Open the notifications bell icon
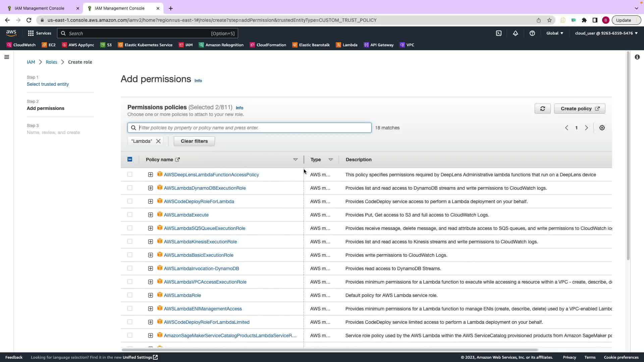The height and width of the screenshot is (362, 644). pos(516,33)
